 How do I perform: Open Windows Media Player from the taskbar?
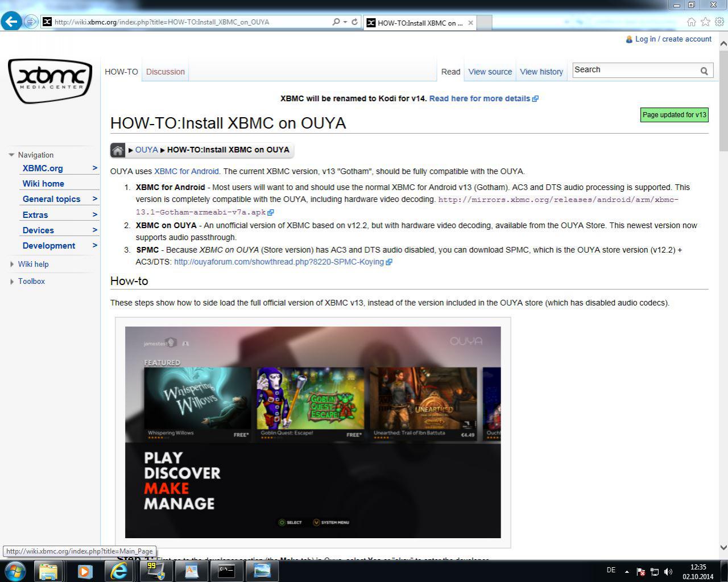coord(84,571)
